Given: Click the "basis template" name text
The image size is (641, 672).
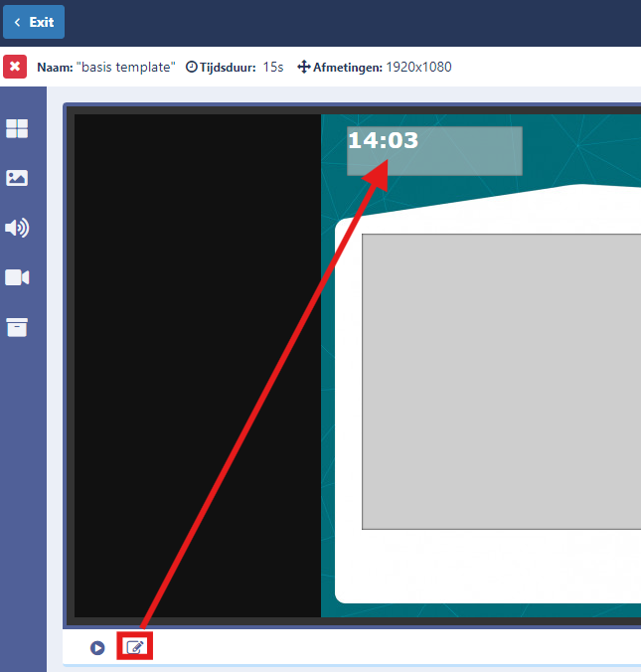Looking at the screenshot, I should 126,67.
